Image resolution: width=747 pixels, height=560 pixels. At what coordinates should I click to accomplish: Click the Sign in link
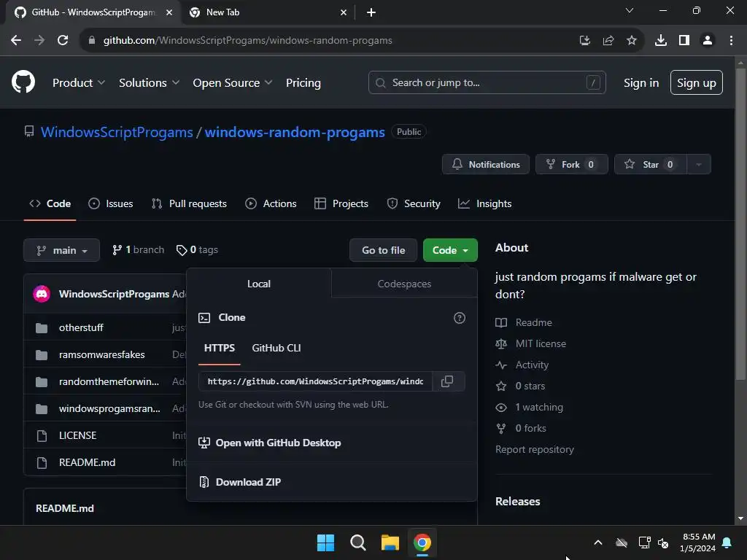pyautogui.click(x=641, y=83)
